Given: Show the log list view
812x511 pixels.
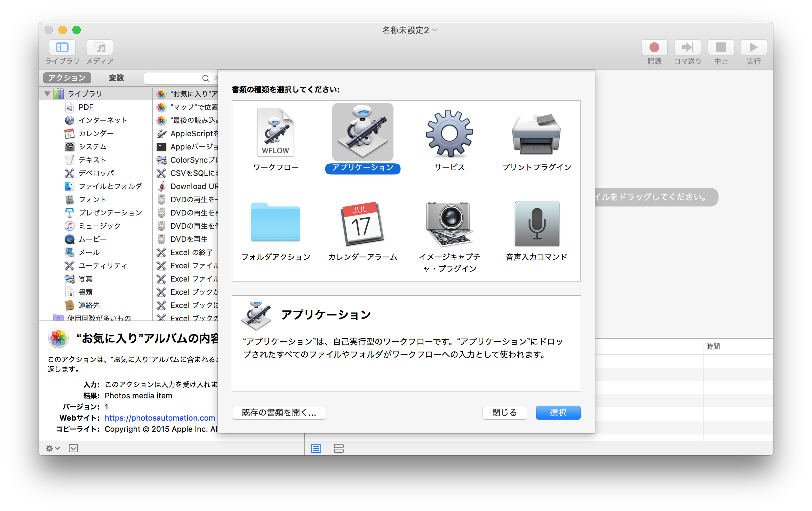Looking at the screenshot, I should (x=316, y=448).
